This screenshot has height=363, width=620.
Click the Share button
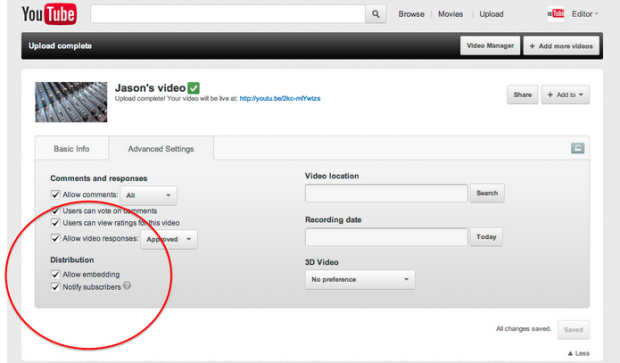tap(522, 95)
